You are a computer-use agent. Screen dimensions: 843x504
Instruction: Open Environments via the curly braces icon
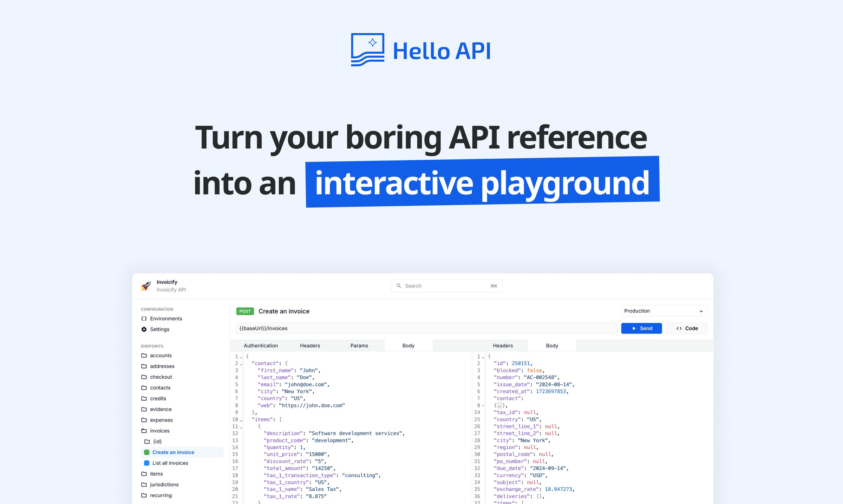[x=144, y=318]
